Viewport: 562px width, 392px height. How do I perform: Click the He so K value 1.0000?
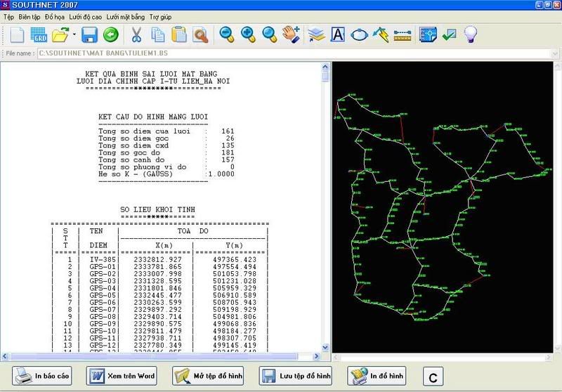click(221, 174)
